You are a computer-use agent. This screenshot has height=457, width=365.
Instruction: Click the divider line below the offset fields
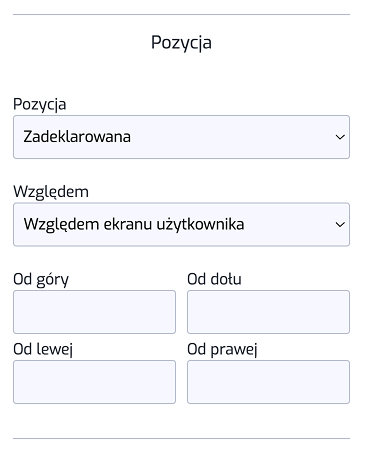[181, 438]
